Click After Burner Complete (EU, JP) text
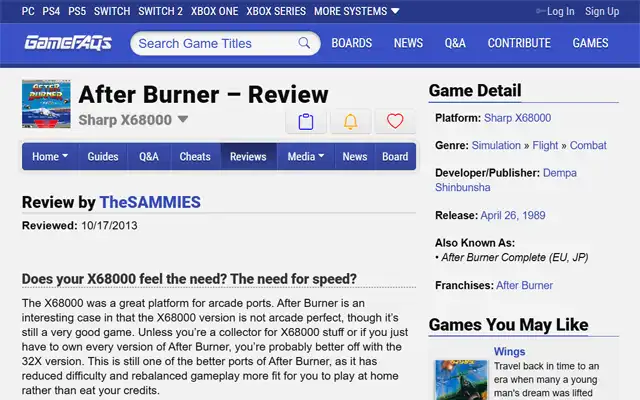The width and height of the screenshot is (640, 400). pos(514,258)
